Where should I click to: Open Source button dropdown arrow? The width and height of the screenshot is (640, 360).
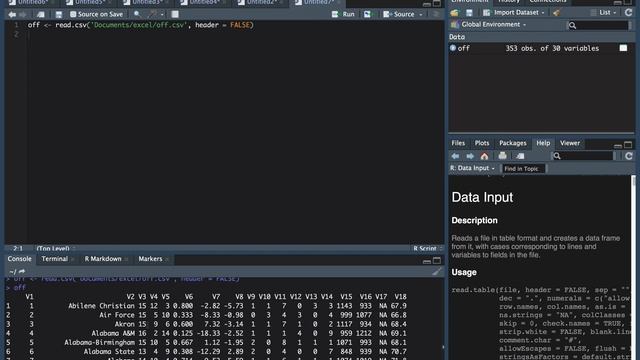coord(421,15)
